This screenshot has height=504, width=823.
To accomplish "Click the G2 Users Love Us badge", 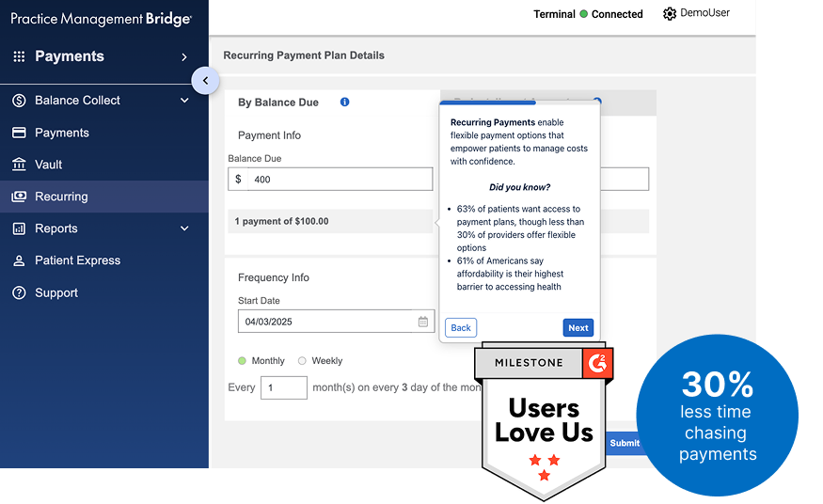I will point(544,421).
